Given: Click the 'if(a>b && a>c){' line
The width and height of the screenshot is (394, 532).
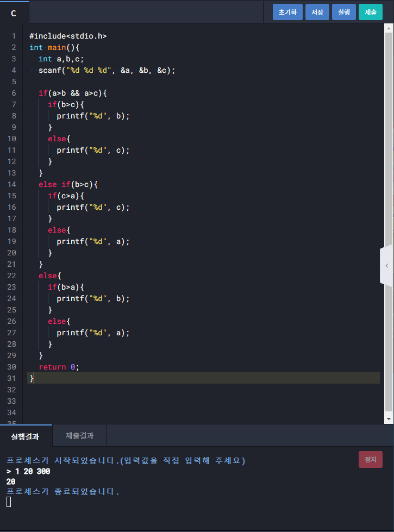Looking at the screenshot, I should tap(73, 93).
